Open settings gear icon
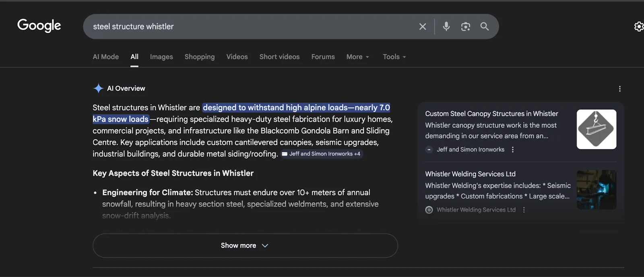Image resolution: width=644 pixels, height=277 pixels. click(639, 27)
